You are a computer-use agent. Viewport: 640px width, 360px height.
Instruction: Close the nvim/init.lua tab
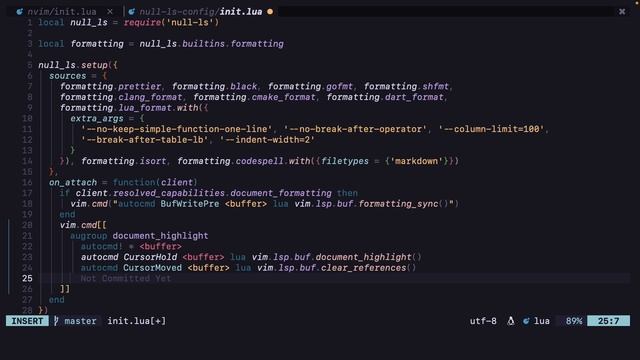110,12
